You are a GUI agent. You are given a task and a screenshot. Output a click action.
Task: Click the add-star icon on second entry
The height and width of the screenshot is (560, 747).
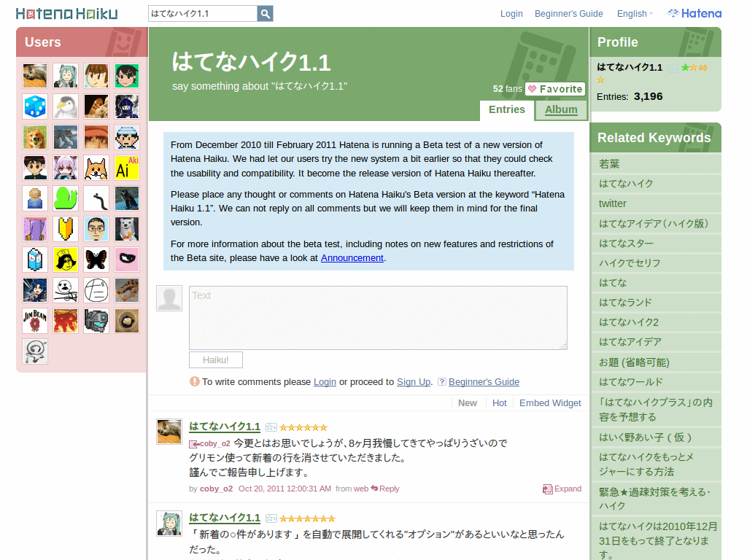(271, 518)
